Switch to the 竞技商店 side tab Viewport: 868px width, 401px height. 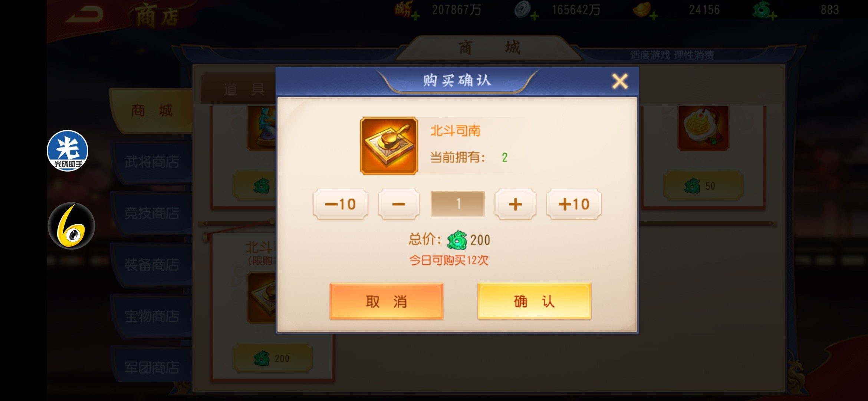click(151, 213)
